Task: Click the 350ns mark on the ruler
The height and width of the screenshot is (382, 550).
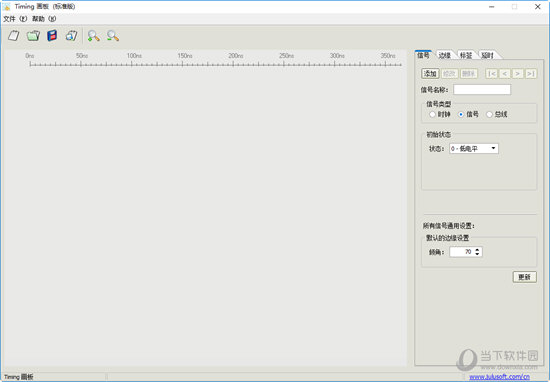Action: [388, 56]
